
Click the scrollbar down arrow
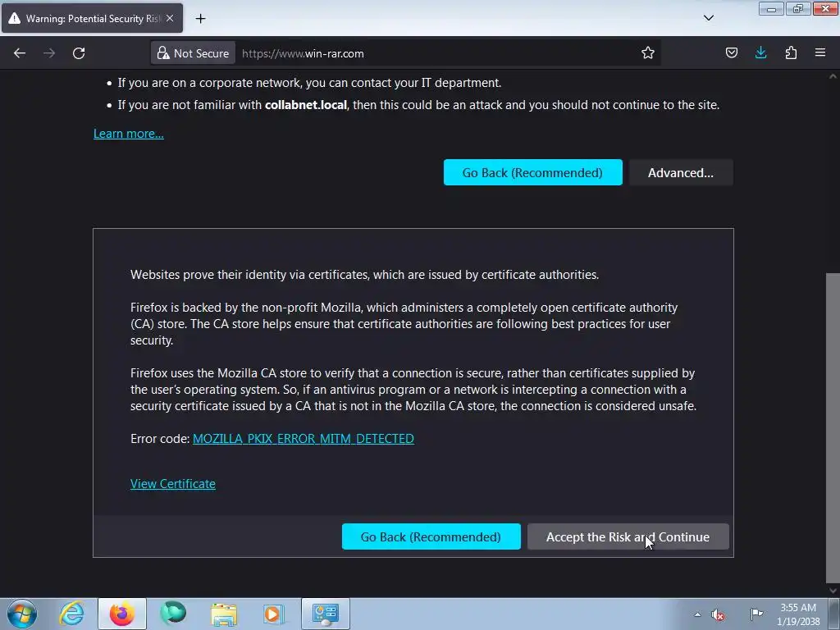point(833,591)
